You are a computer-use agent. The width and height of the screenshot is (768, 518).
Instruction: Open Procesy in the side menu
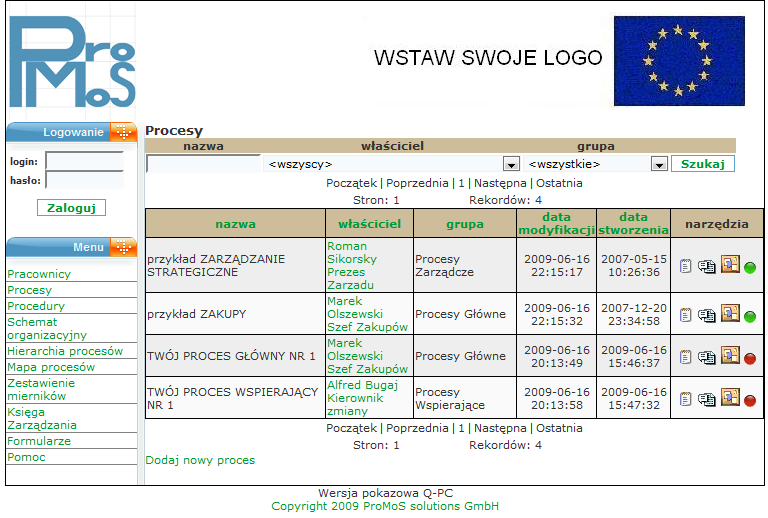click(29, 290)
